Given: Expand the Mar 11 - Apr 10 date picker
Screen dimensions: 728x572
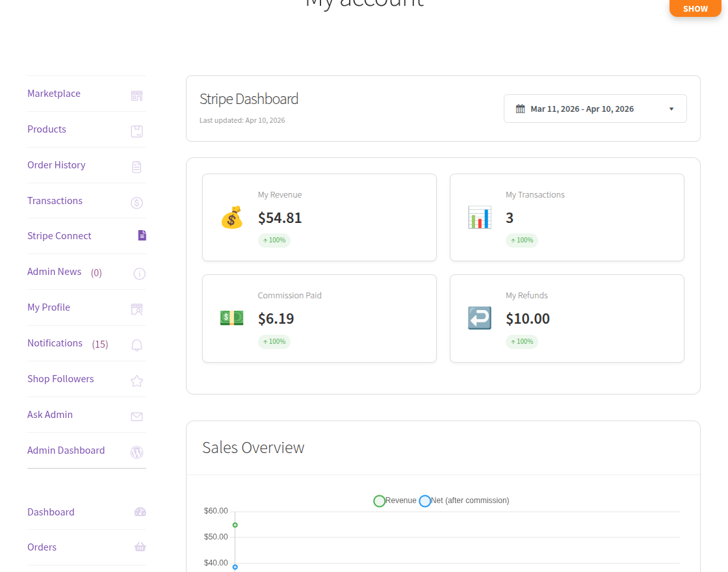Looking at the screenshot, I should [x=595, y=108].
